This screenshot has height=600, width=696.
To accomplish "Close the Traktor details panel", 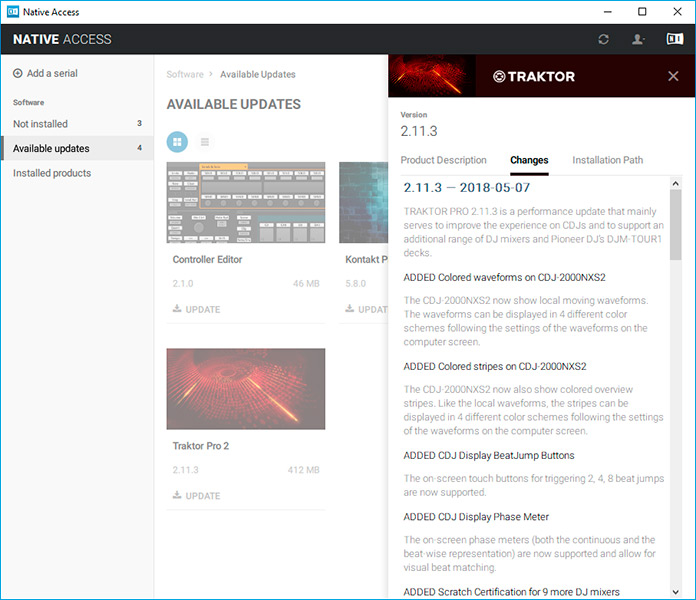I will 673,76.
